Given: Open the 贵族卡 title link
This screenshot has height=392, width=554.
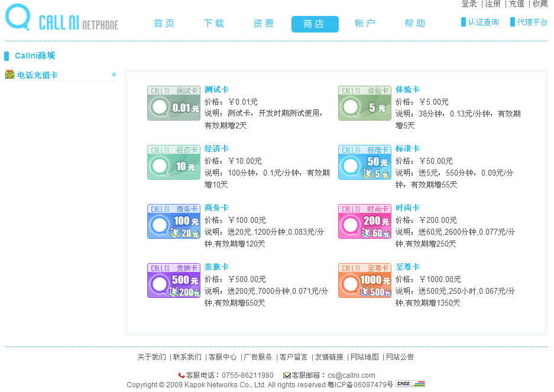Looking at the screenshot, I should 216,267.
